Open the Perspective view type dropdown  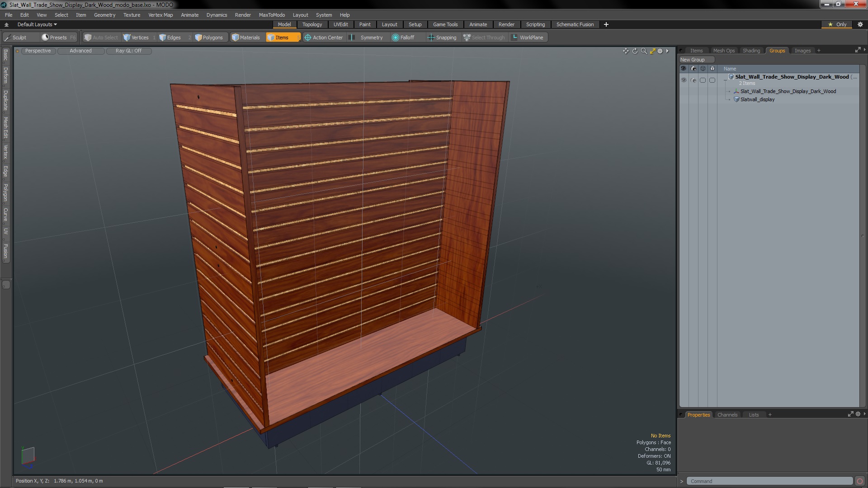coord(38,51)
